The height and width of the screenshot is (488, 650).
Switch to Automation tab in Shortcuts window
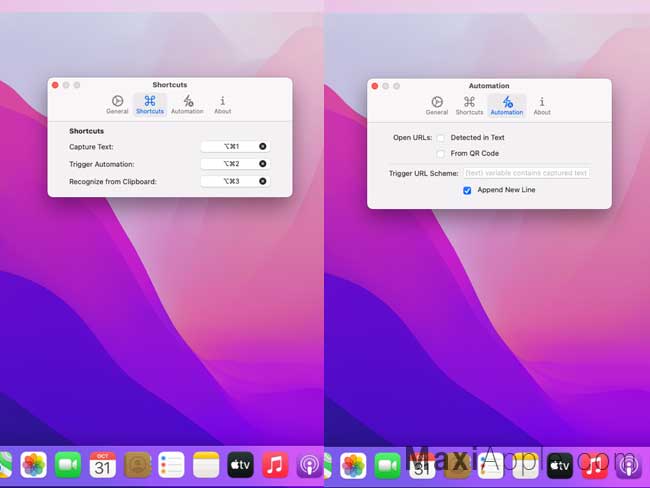pos(187,104)
